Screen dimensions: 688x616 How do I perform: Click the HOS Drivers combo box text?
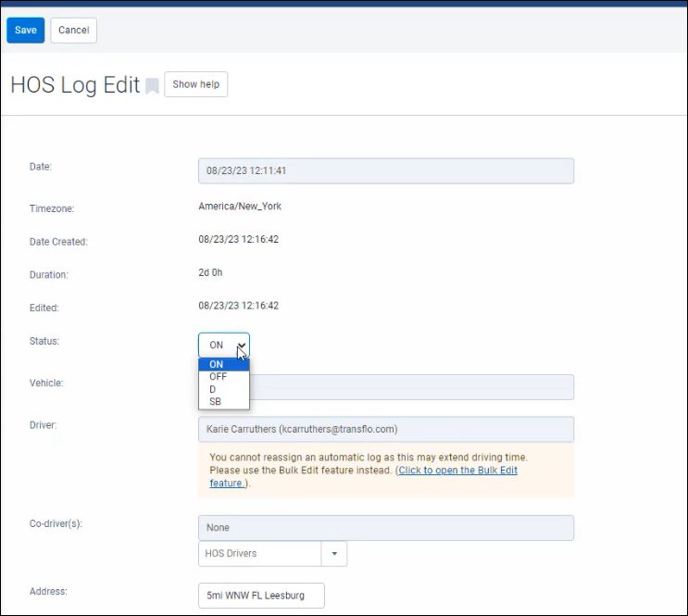tap(258, 554)
